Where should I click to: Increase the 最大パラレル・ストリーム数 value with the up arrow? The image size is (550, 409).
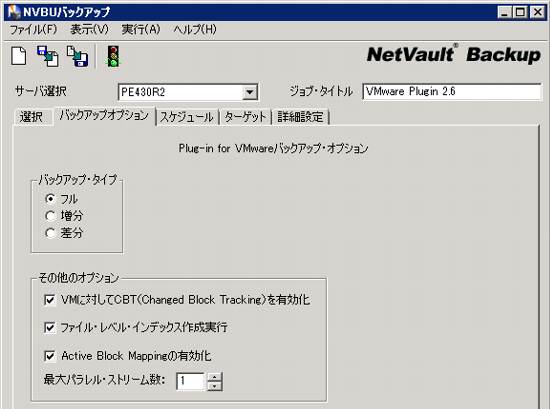215,377
